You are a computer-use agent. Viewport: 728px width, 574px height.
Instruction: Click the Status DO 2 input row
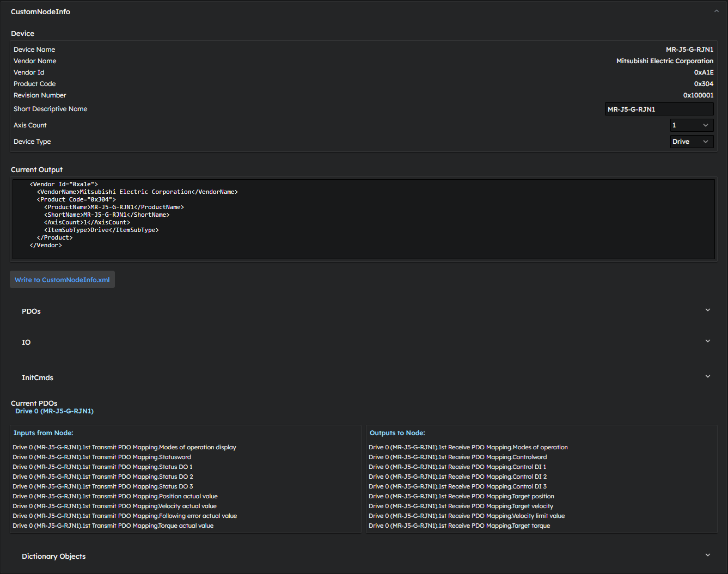(103, 477)
